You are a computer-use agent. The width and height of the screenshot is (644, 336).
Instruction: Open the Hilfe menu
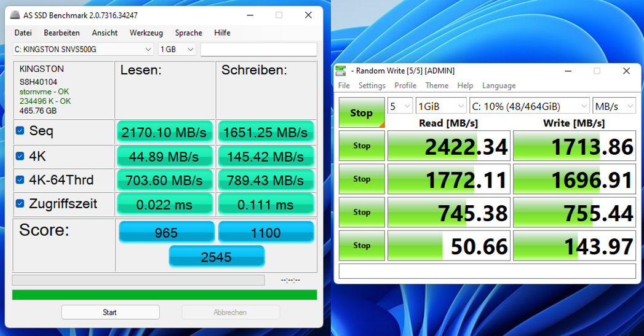[222, 33]
